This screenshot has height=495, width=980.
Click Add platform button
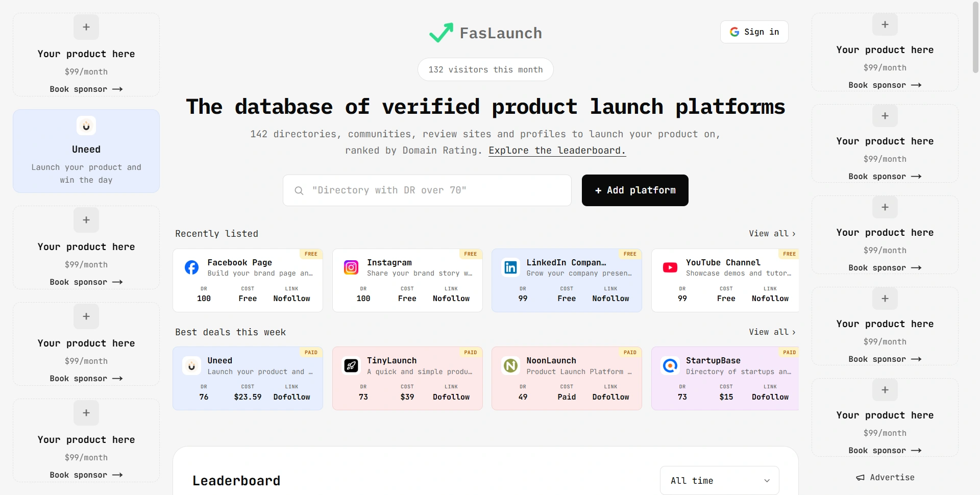click(635, 190)
